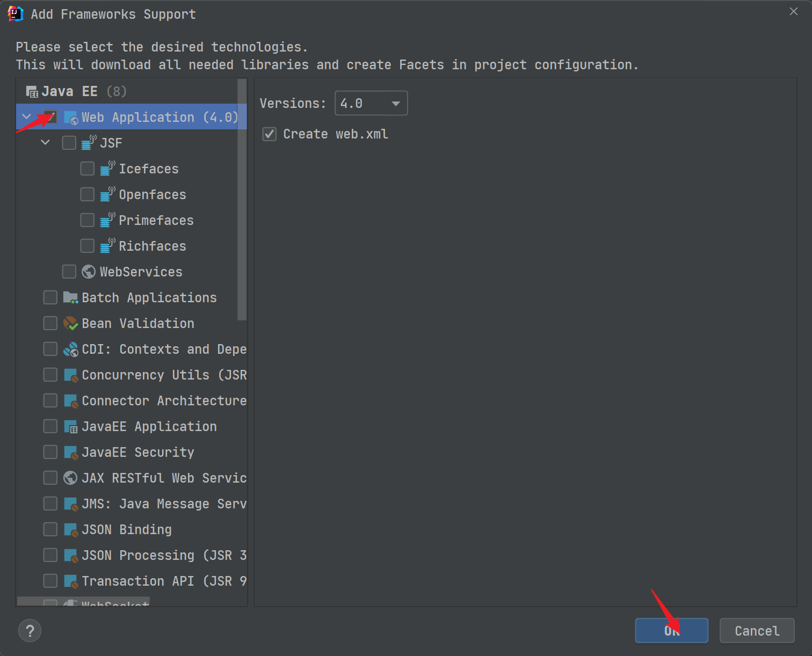This screenshot has height=656, width=812.
Task: Check the Primefaces checkbox
Action: 87,220
